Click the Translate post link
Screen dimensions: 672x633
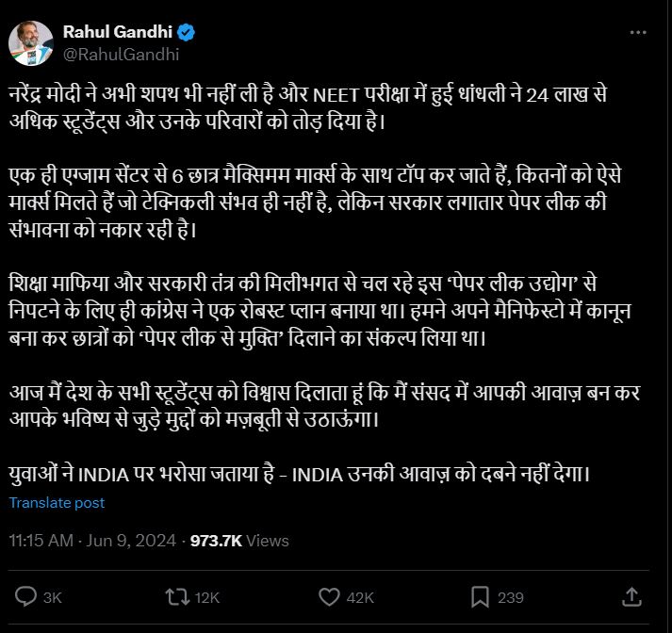click(x=57, y=503)
